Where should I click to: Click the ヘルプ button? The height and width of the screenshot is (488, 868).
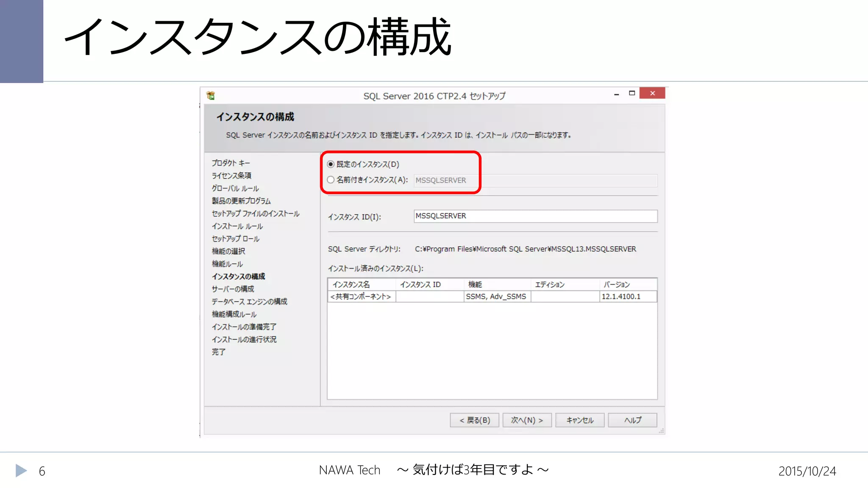632,420
